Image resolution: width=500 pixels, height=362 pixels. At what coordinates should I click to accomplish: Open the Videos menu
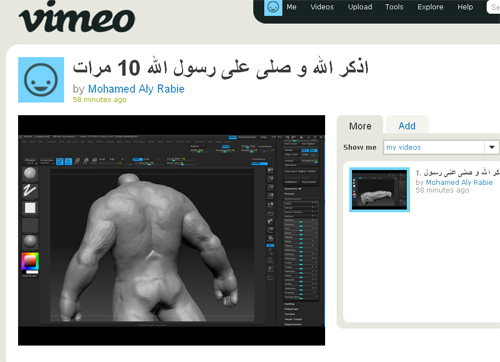tap(322, 7)
